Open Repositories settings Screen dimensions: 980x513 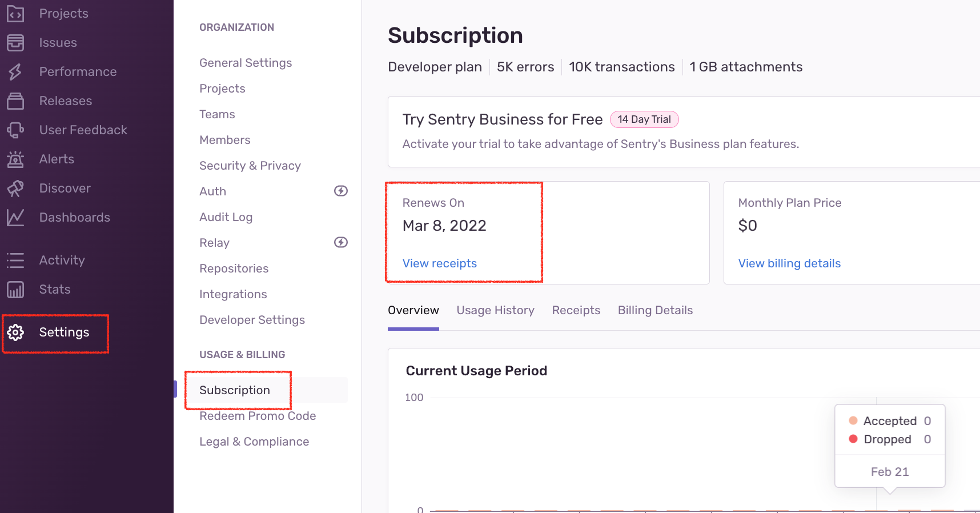(x=234, y=268)
